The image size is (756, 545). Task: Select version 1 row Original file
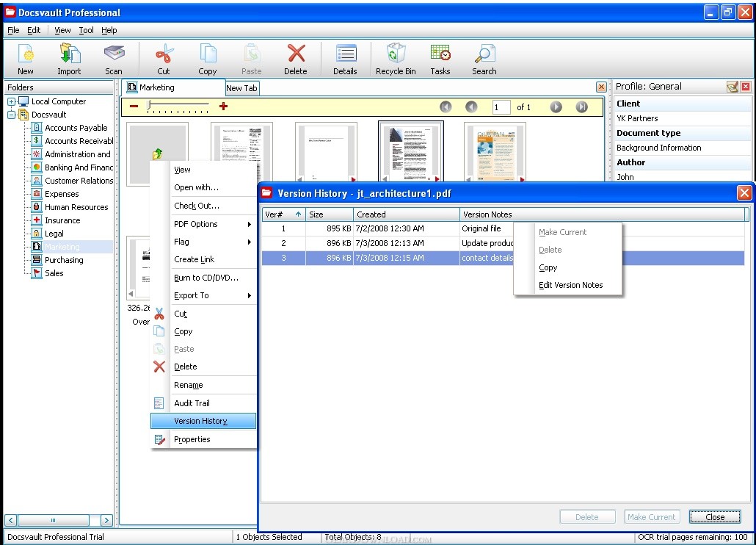tap(504, 228)
